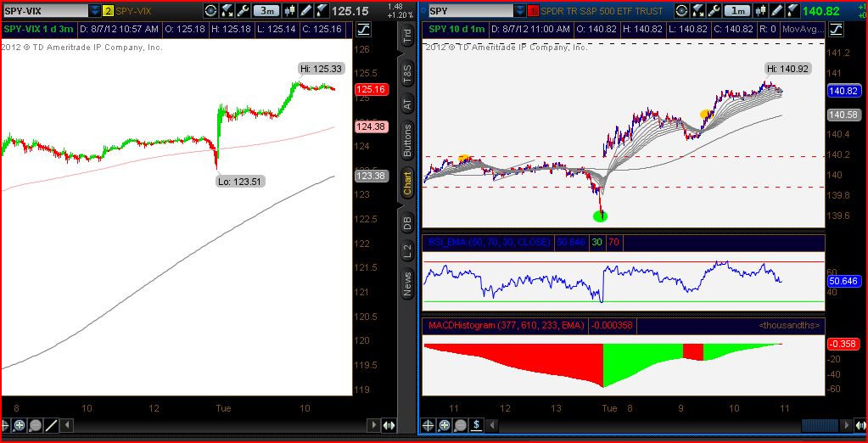The image size is (868, 443).
Task: Open wrench settings icon in SPY-VIX chart
Action: (x=243, y=10)
